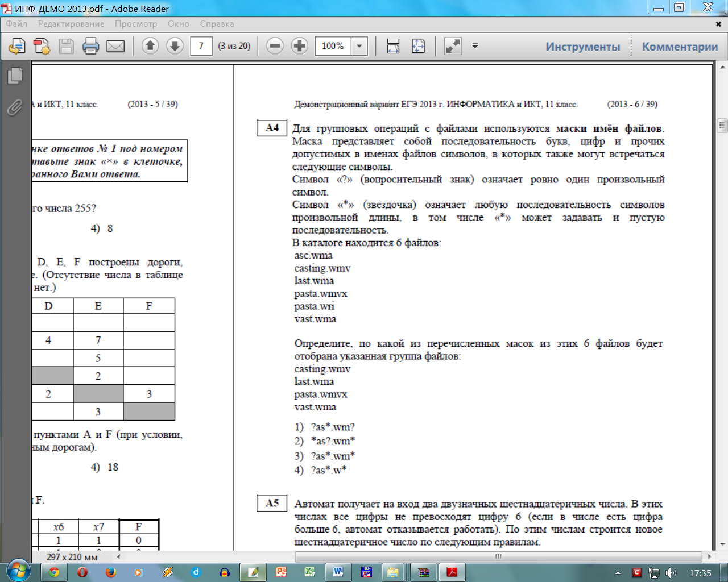
Task: Open the toolbar customize dropdown arrow
Action: (475, 46)
